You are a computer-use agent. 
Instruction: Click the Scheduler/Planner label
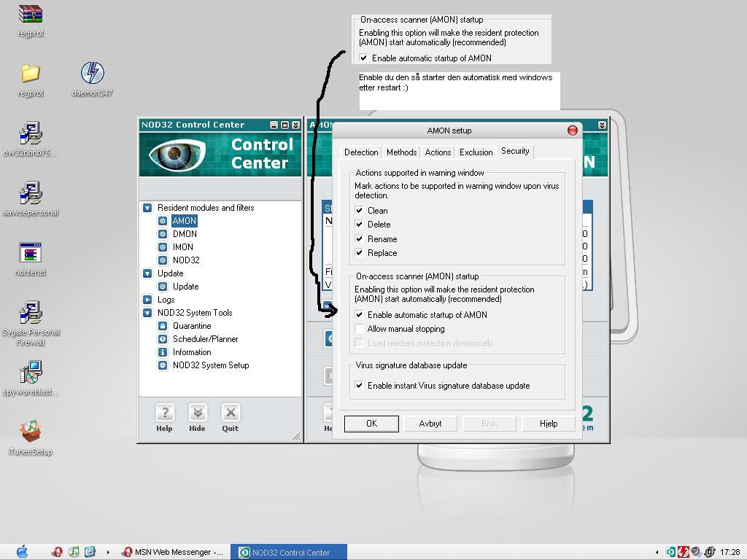pos(205,339)
